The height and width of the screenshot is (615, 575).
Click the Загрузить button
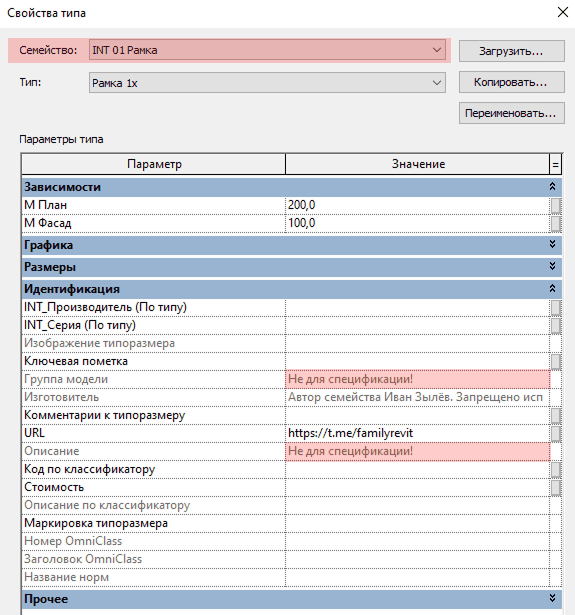(x=512, y=51)
